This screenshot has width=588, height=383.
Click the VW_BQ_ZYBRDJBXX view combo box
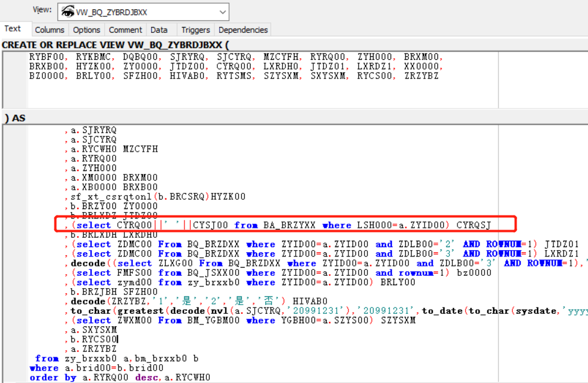click(x=143, y=12)
